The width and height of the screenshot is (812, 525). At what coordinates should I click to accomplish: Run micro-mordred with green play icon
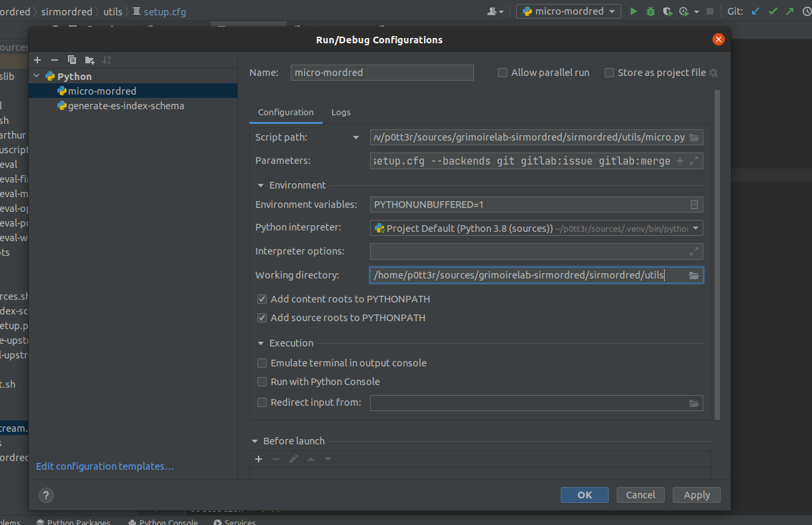tap(633, 11)
